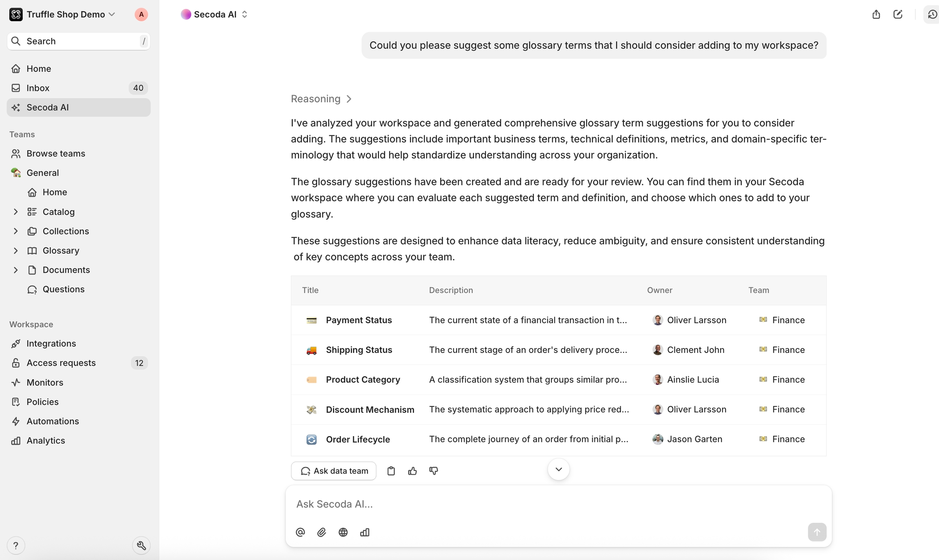Click the Ask data team button
The width and height of the screenshot is (939, 560).
(x=334, y=471)
